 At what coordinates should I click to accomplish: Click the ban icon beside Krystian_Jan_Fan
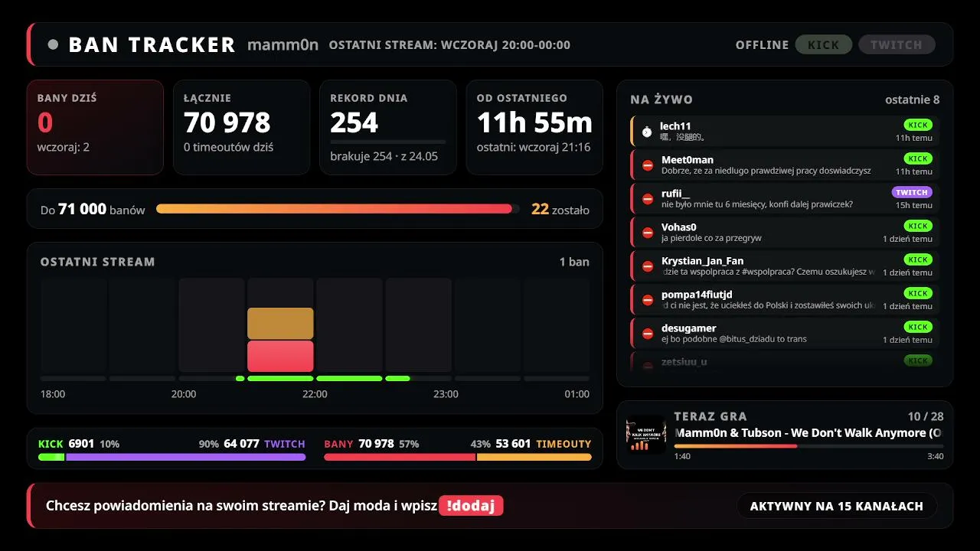coord(648,266)
